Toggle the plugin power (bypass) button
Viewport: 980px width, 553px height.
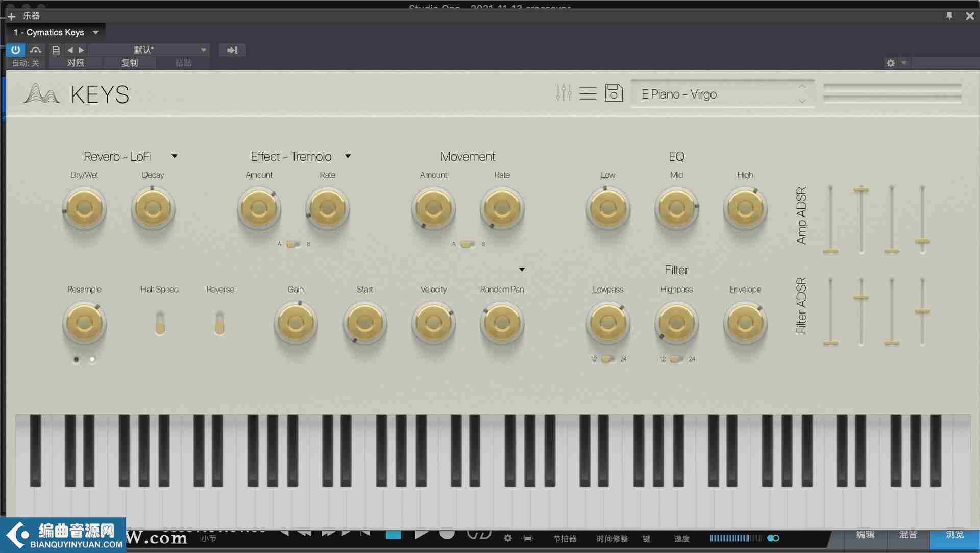(16, 50)
